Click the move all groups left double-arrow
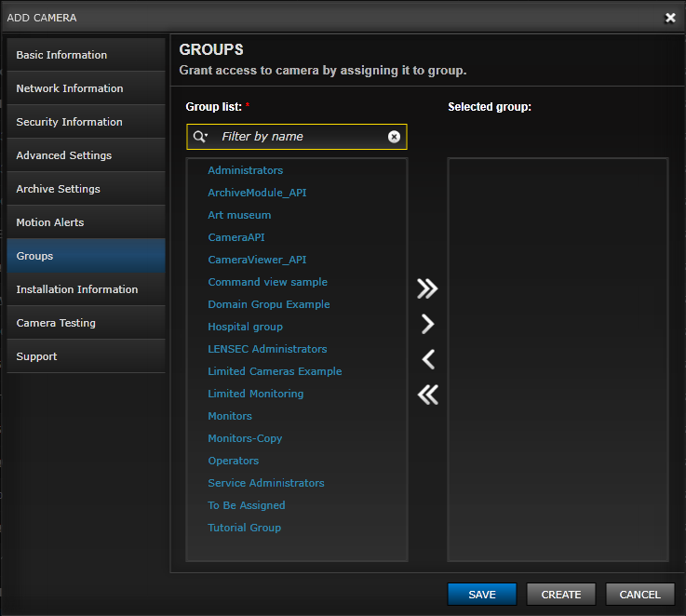Screen dimensions: 686x616 [x=427, y=395]
